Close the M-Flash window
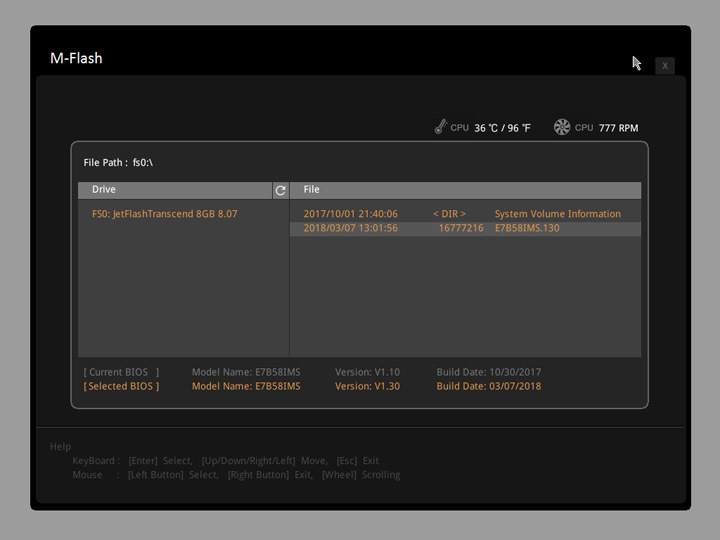The image size is (720, 540). coord(665,66)
